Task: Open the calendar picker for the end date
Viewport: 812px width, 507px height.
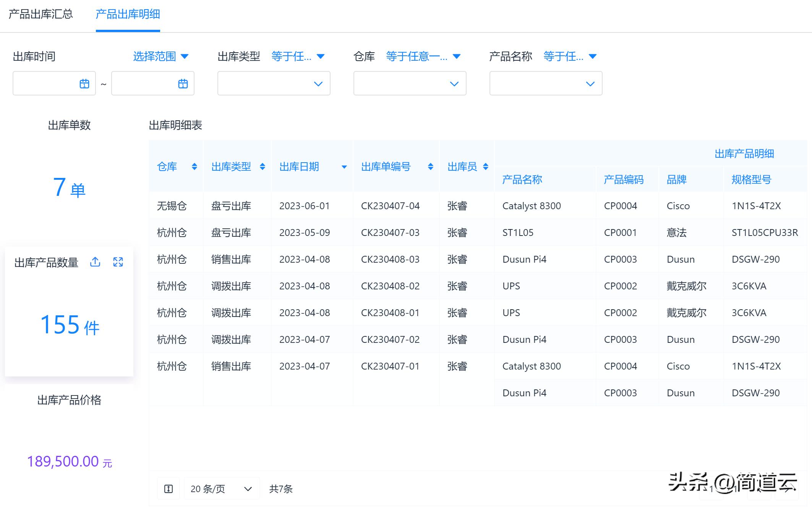Action: pyautogui.click(x=183, y=83)
